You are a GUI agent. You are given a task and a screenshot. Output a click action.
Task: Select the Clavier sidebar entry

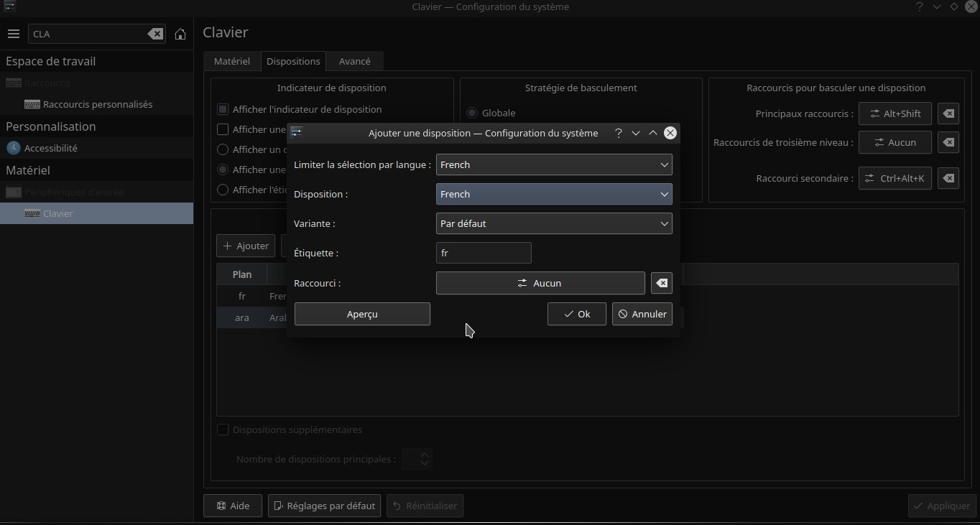96,213
